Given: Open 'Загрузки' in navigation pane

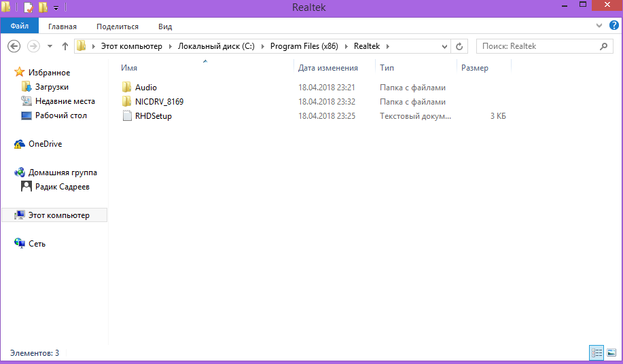Looking at the screenshot, I should point(52,87).
